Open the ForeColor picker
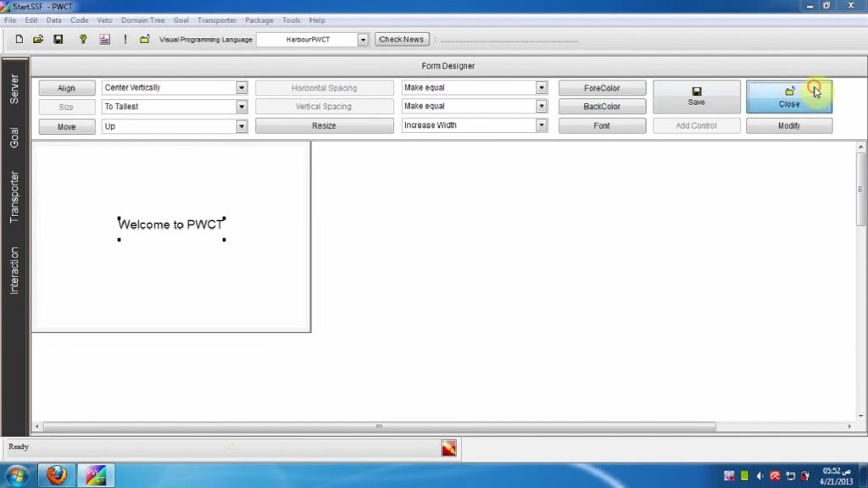 click(x=602, y=87)
